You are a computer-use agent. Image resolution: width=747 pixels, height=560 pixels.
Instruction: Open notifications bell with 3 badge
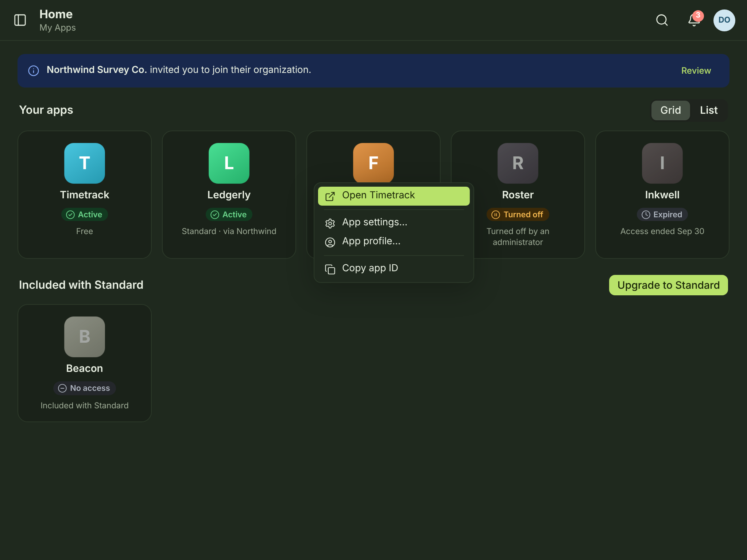click(x=694, y=20)
